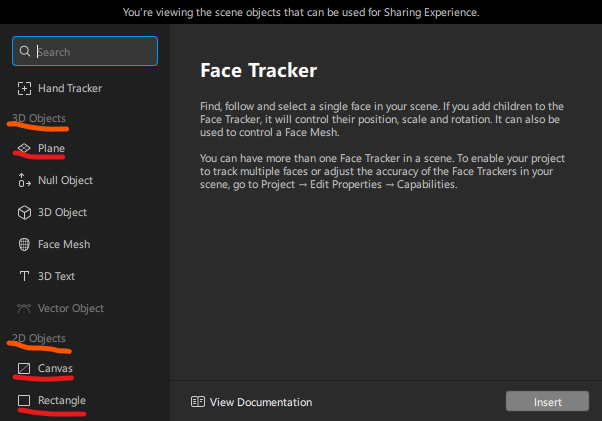
Task: Choose the Null Object icon
Action: coord(24,180)
